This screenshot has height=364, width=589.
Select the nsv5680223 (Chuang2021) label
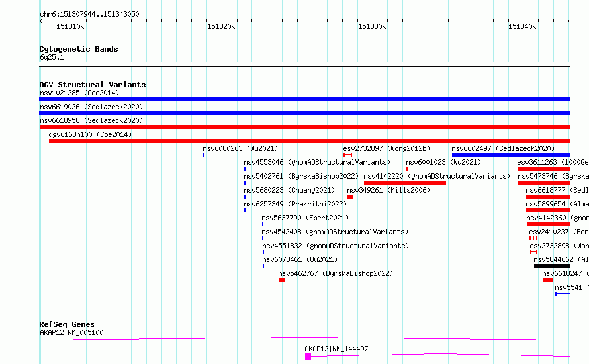tap(289, 190)
